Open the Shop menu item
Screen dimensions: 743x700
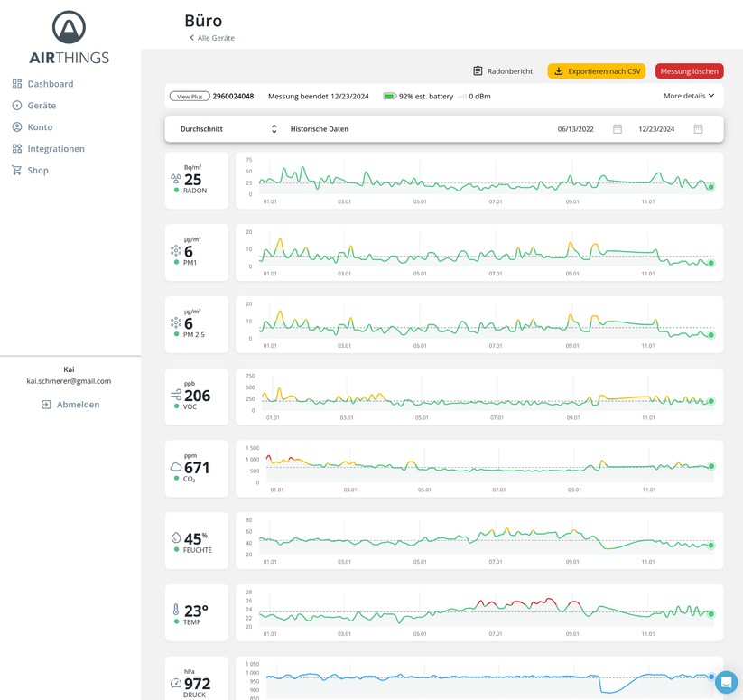click(x=37, y=171)
